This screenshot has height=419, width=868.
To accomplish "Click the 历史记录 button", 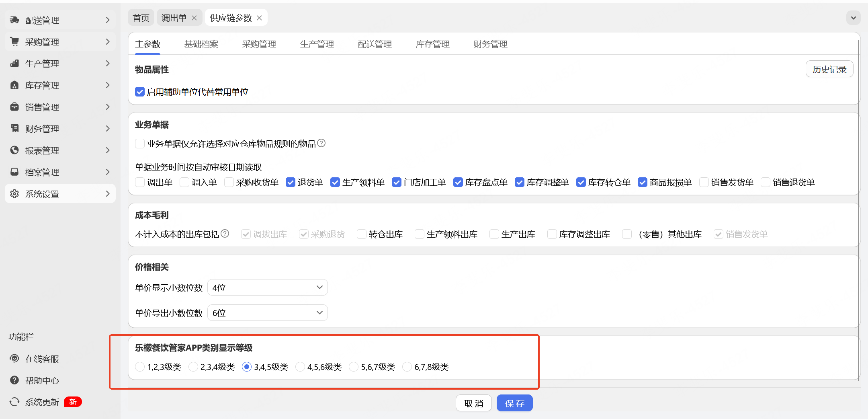I will tap(829, 69).
